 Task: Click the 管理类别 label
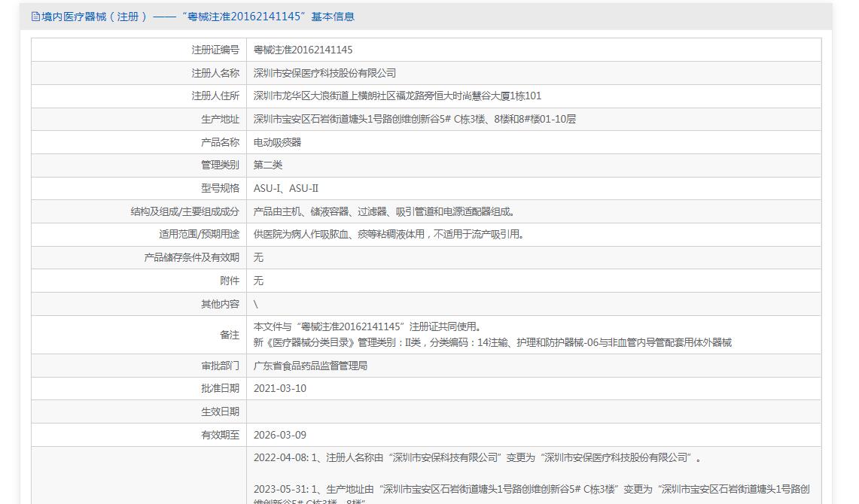click(x=221, y=165)
